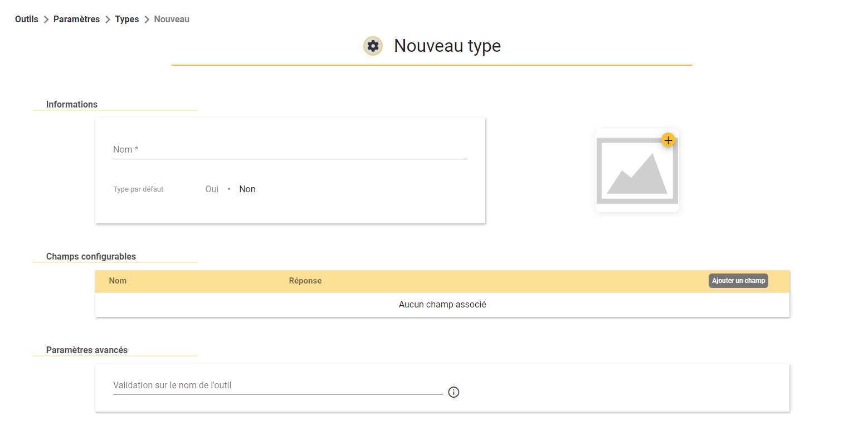
Task: Click the Paramètres avancés section heading
Action: pyautogui.click(x=87, y=350)
